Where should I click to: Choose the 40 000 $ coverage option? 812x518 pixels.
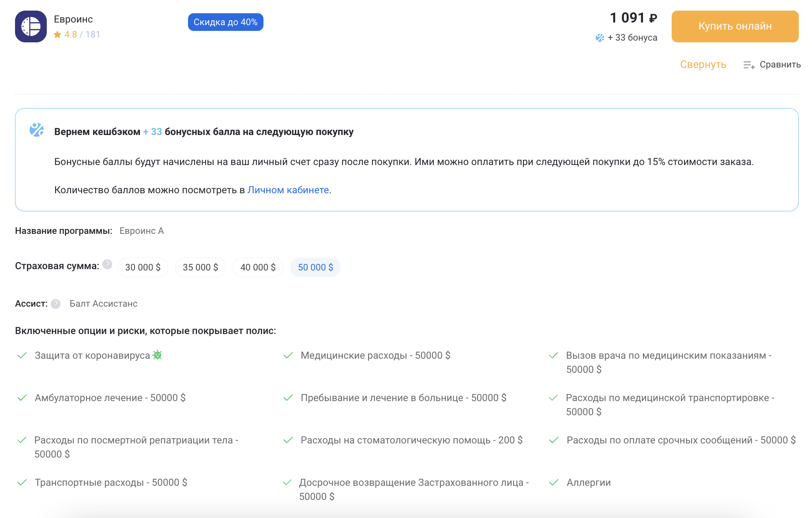(258, 267)
